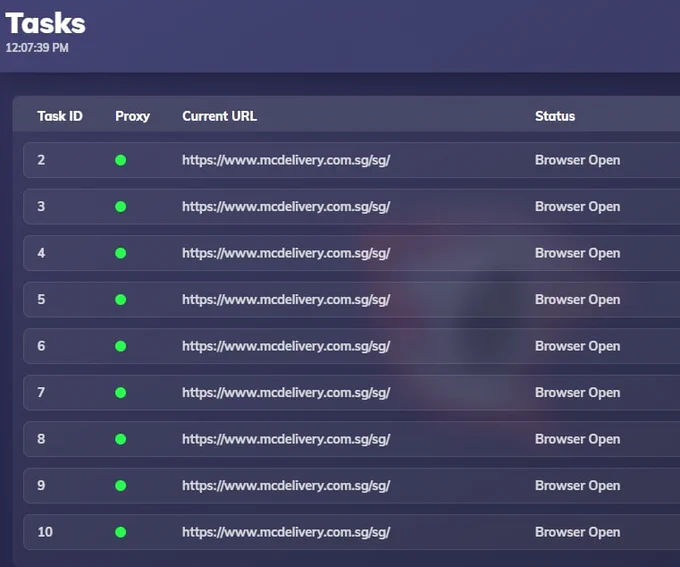Click the green proxy indicator for task 4
Image resolution: width=680 pixels, height=567 pixels.
121,253
